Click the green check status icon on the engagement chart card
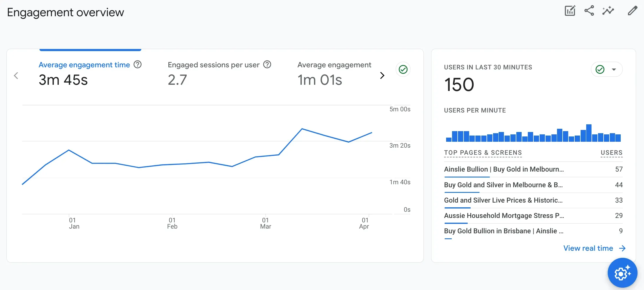 tap(403, 69)
